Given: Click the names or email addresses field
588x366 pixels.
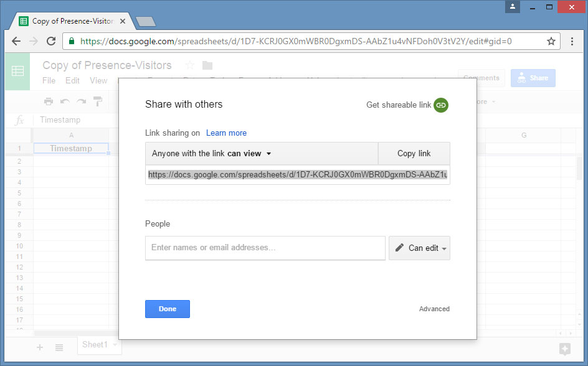Looking at the screenshot, I should point(265,248).
